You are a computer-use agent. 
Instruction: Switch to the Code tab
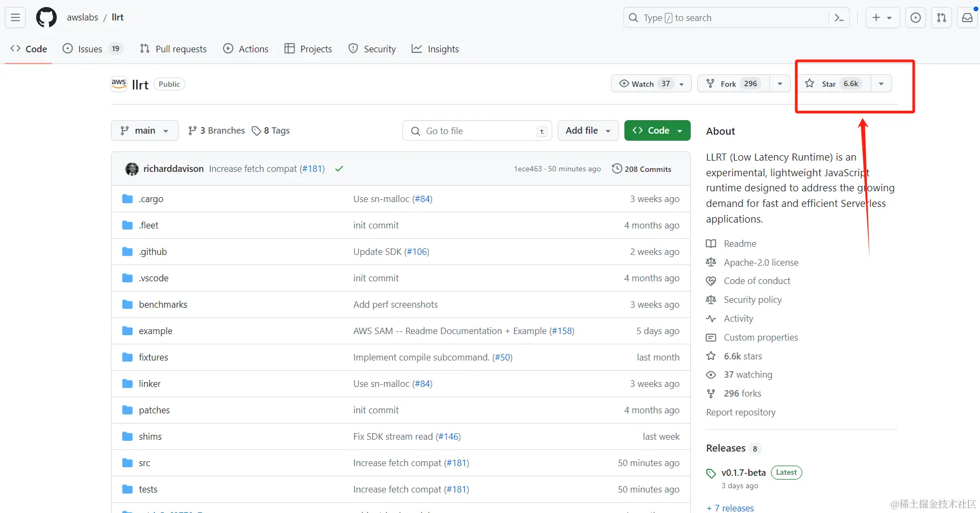[x=29, y=49]
